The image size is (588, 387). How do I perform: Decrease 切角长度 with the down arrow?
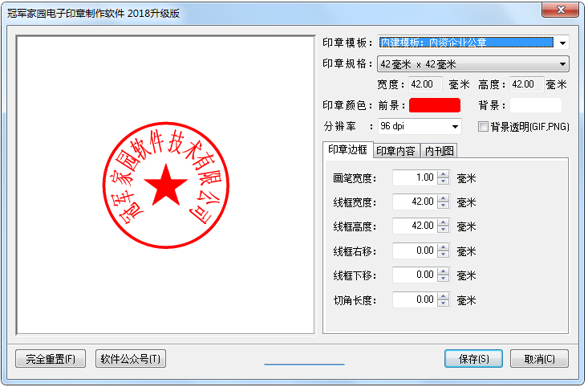pyautogui.click(x=444, y=303)
